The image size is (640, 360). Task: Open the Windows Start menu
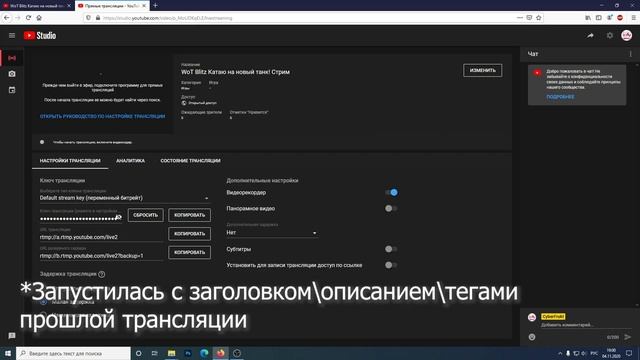8,353
